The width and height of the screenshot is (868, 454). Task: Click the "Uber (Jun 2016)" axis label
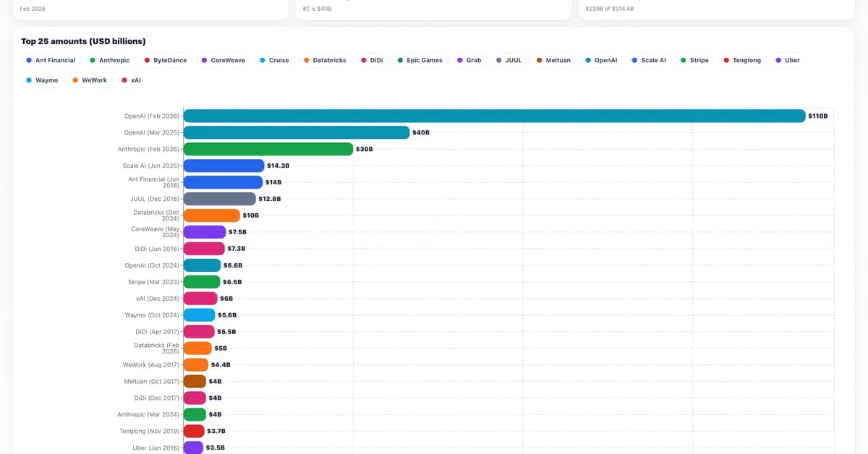pyautogui.click(x=156, y=448)
